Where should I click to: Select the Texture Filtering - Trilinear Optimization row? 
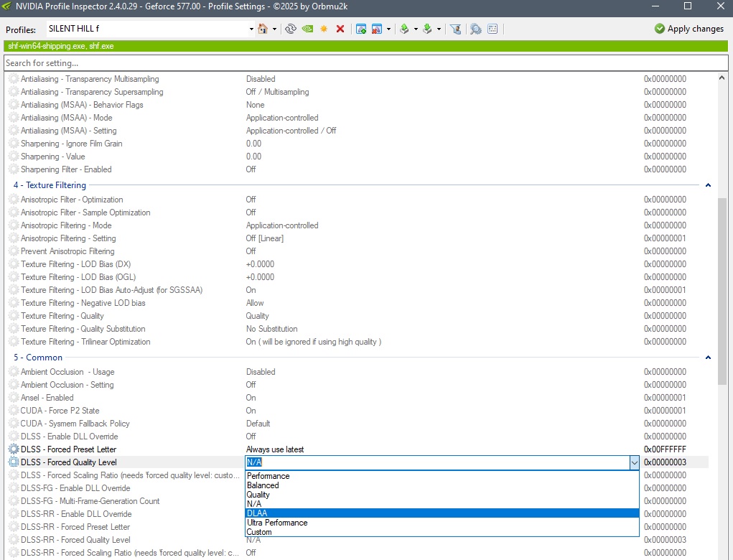coord(358,342)
